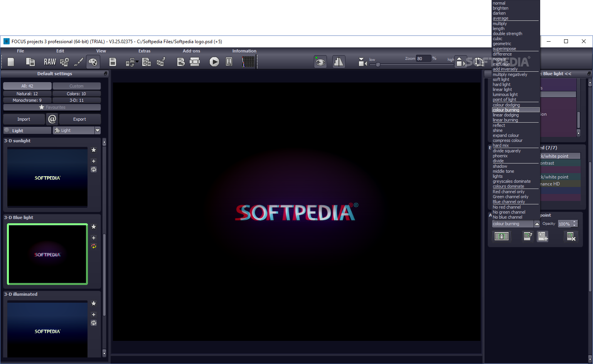Choose 'phoenix' from blend mode list

click(500, 156)
